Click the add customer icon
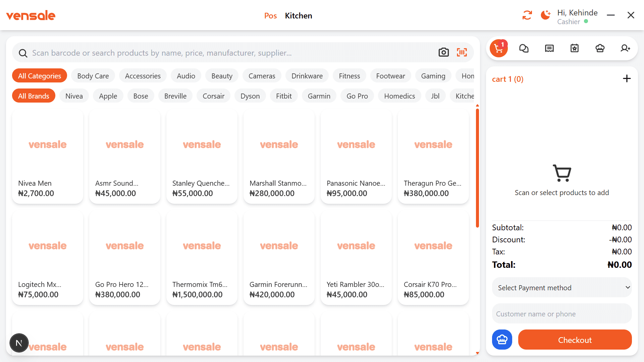Viewport: 644px width, 362px height. 625,48
